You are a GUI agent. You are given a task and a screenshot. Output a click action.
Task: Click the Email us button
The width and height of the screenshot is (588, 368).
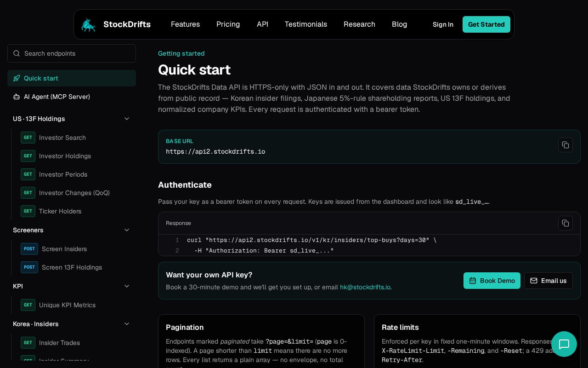(x=548, y=281)
